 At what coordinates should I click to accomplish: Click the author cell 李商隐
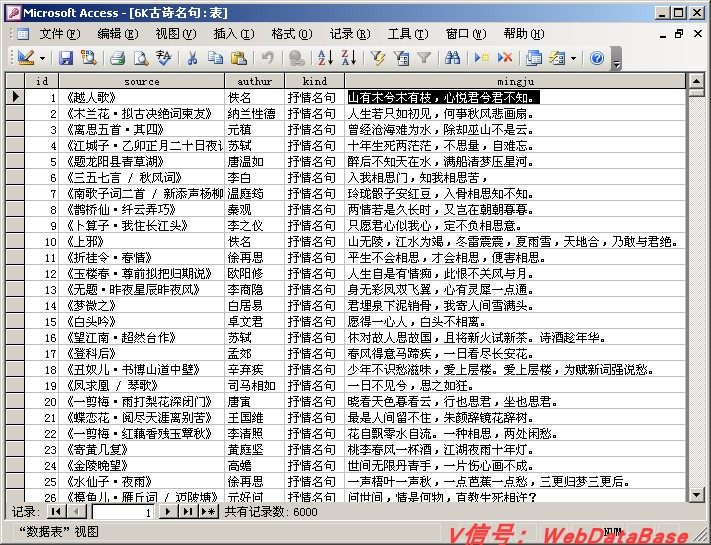(x=254, y=289)
